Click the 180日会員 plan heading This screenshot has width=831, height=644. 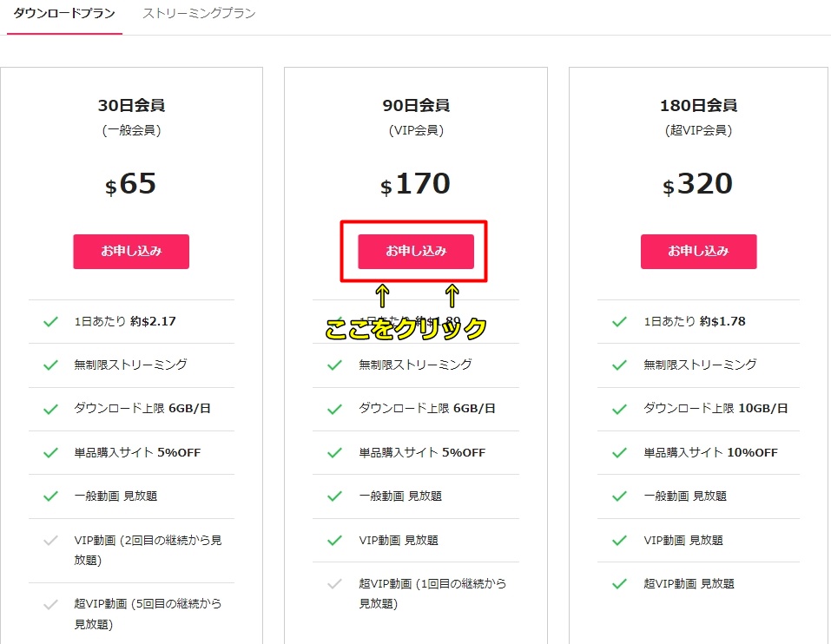pyautogui.click(x=698, y=106)
